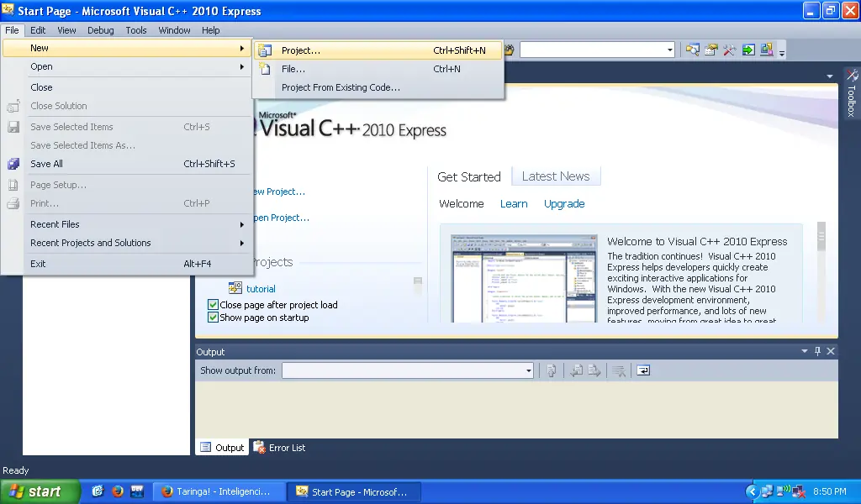Screen dimensions: 861x504
Task: Click the Start Page taskbar button
Action: [355, 492]
